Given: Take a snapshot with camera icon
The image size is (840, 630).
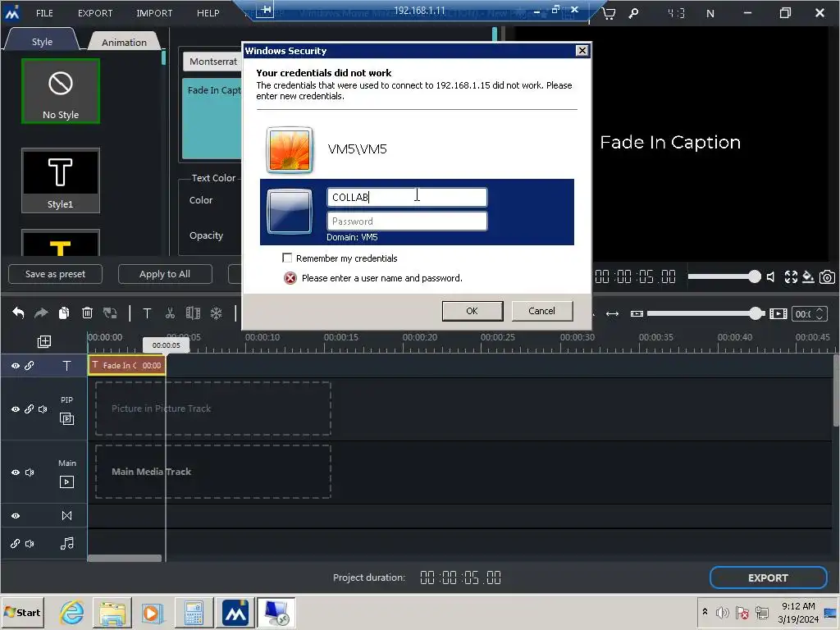Looking at the screenshot, I should pos(827,277).
